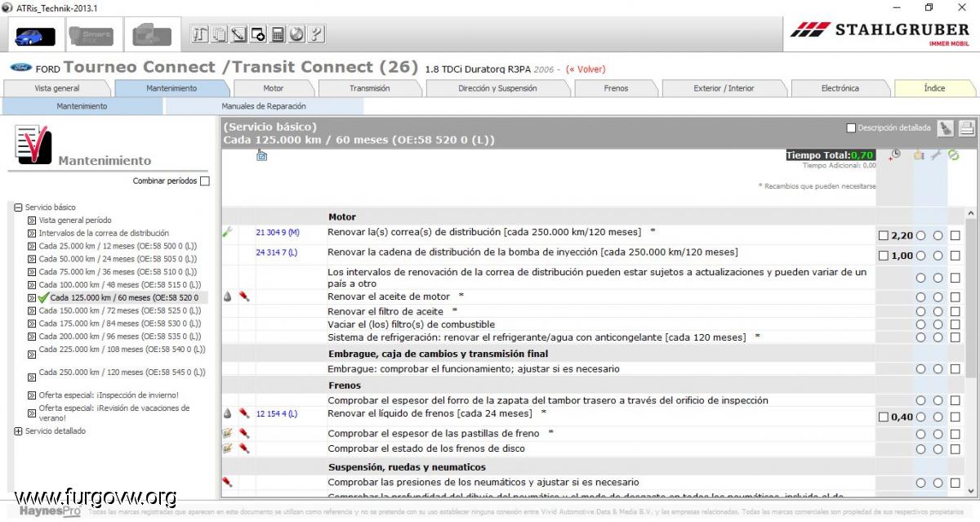The image size is (980, 522).
Task: Click the red tool icon on tyre pressures row
Action: [227, 482]
